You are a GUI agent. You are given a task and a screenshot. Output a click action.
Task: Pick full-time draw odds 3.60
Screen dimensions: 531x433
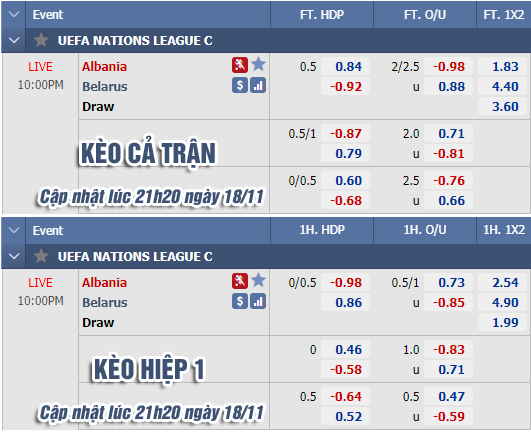click(x=503, y=107)
